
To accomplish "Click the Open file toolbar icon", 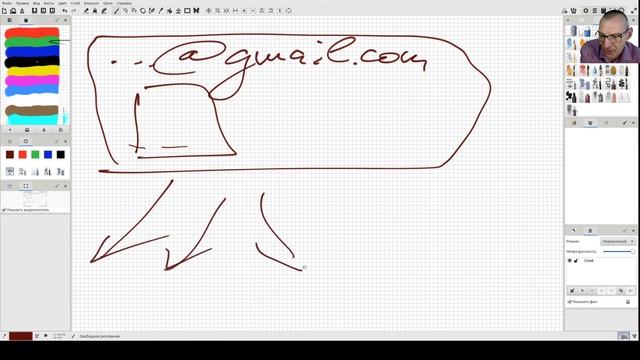I will pyautogui.click(x=13, y=11).
